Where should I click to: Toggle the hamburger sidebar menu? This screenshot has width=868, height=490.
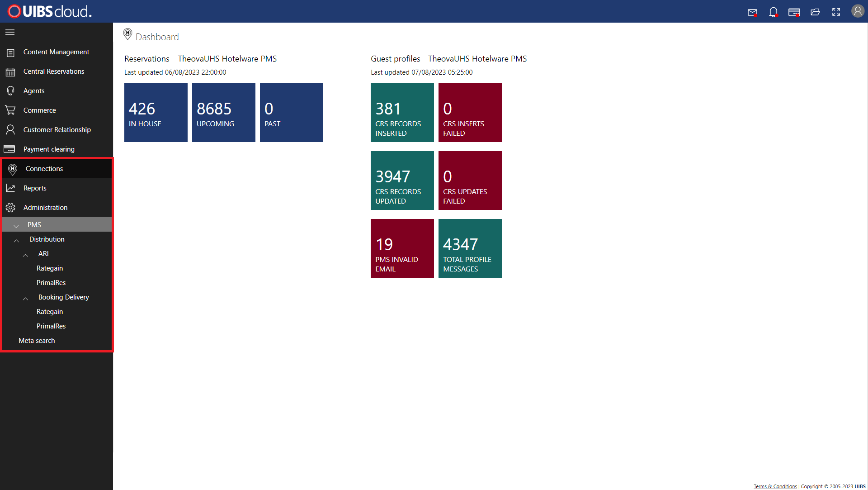pyautogui.click(x=10, y=32)
